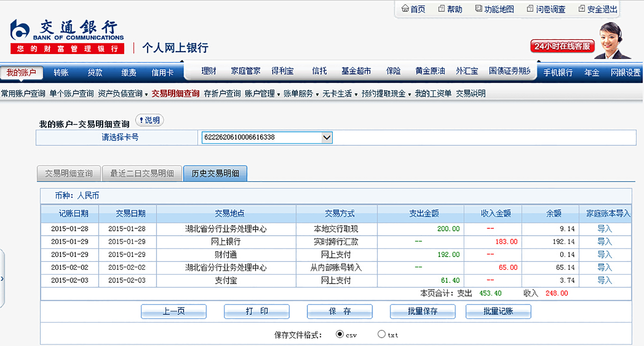This screenshot has width=644, height=346.
Task: Click the 批量保存 button
Action: coord(422,311)
